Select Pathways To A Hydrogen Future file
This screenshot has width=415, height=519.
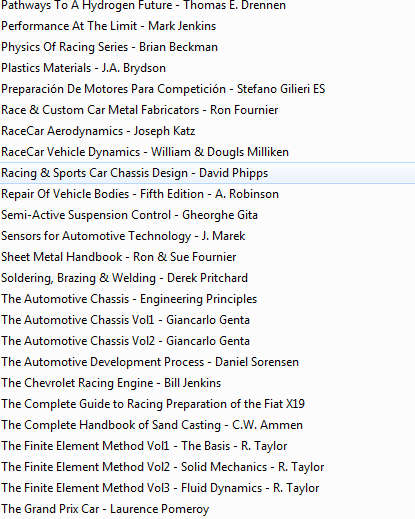coord(143,5)
